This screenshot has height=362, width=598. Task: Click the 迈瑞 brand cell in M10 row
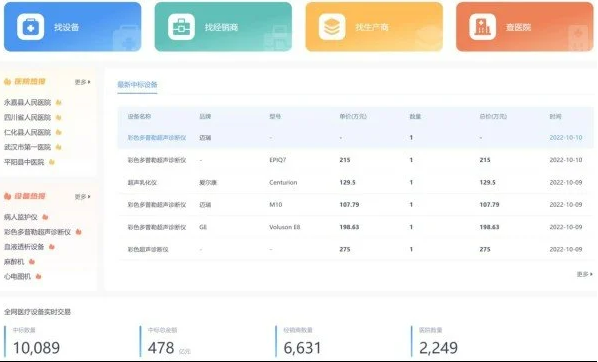205,205
